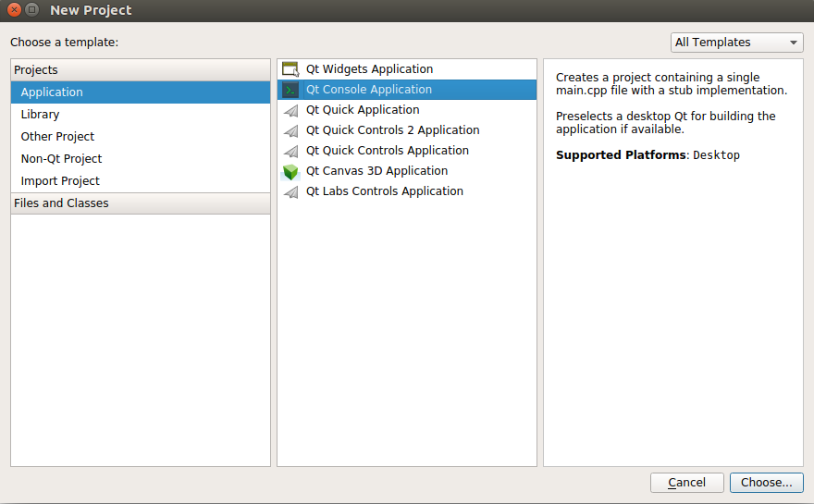Click the Qt Quick Application paper-plane icon
Screen dimensions: 814x504
(x=291, y=111)
